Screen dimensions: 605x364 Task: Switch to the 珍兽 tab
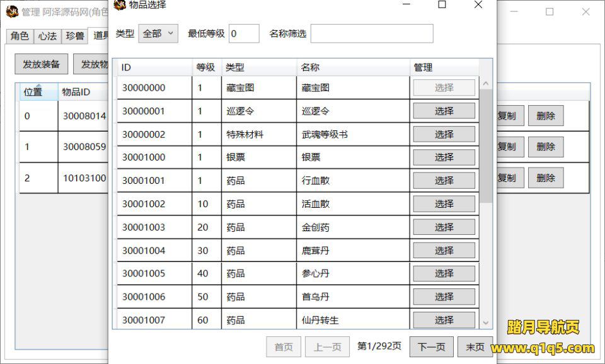(74, 36)
